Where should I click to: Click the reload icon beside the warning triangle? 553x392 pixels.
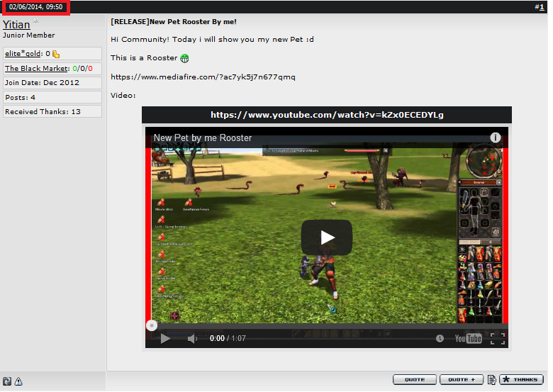[7, 381]
